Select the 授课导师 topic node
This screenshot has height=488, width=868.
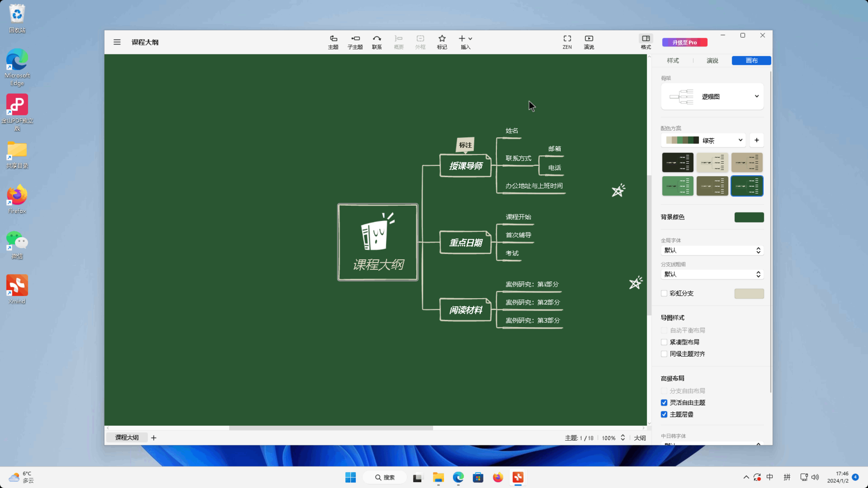pyautogui.click(x=465, y=166)
